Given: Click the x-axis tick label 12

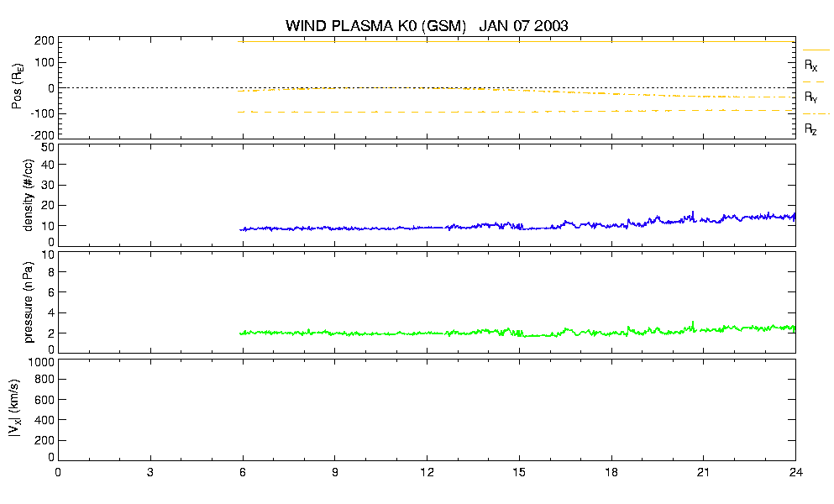Looking at the screenshot, I should [427, 473].
